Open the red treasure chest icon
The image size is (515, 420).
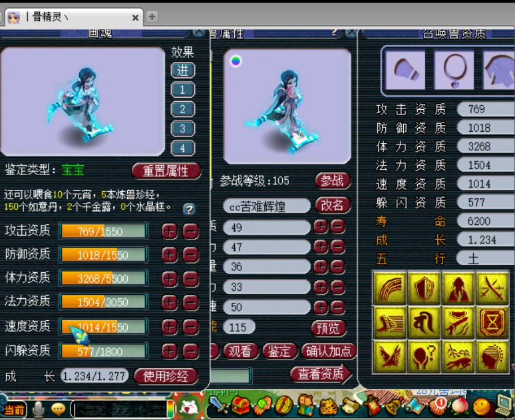240,405
